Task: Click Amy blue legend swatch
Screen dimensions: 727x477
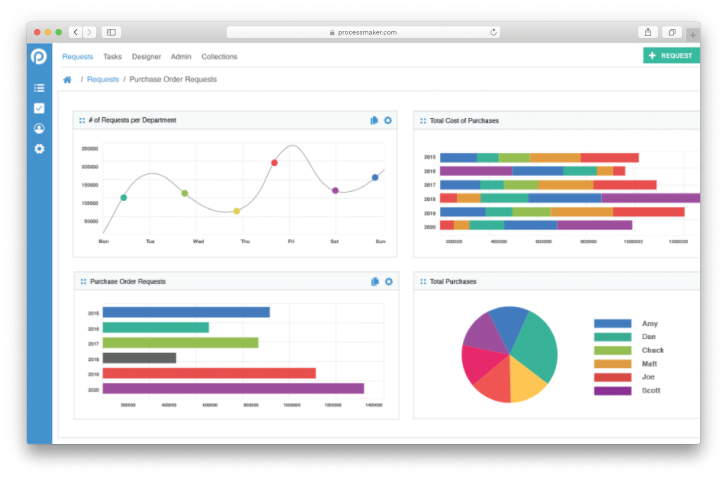Action: (x=612, y=324)
